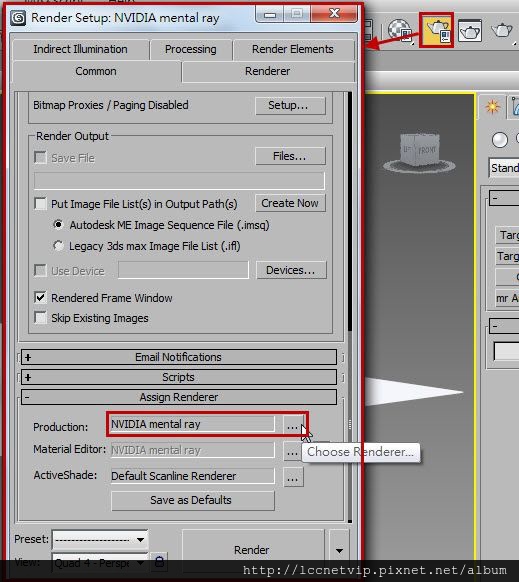Viewport: 519px width, 582px height.
Task: Expand the Email Notifications rollout
Action: tap(179, 357)
